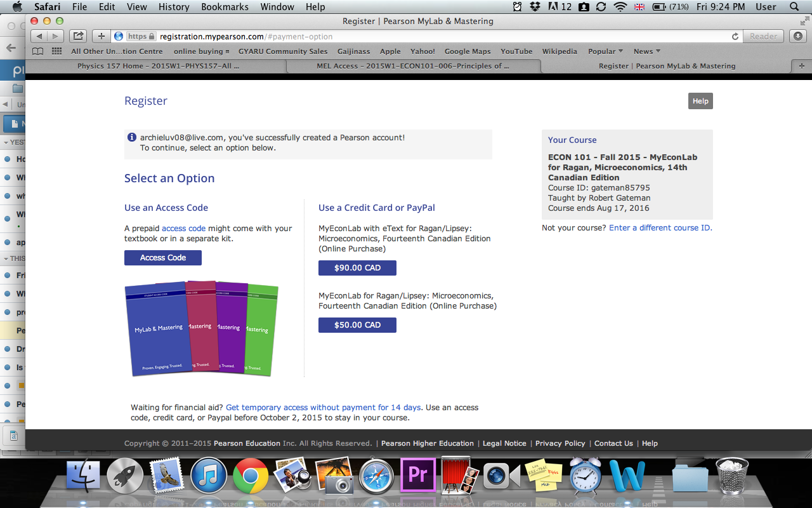Open Launchpad rocket in the Dock

125,477
